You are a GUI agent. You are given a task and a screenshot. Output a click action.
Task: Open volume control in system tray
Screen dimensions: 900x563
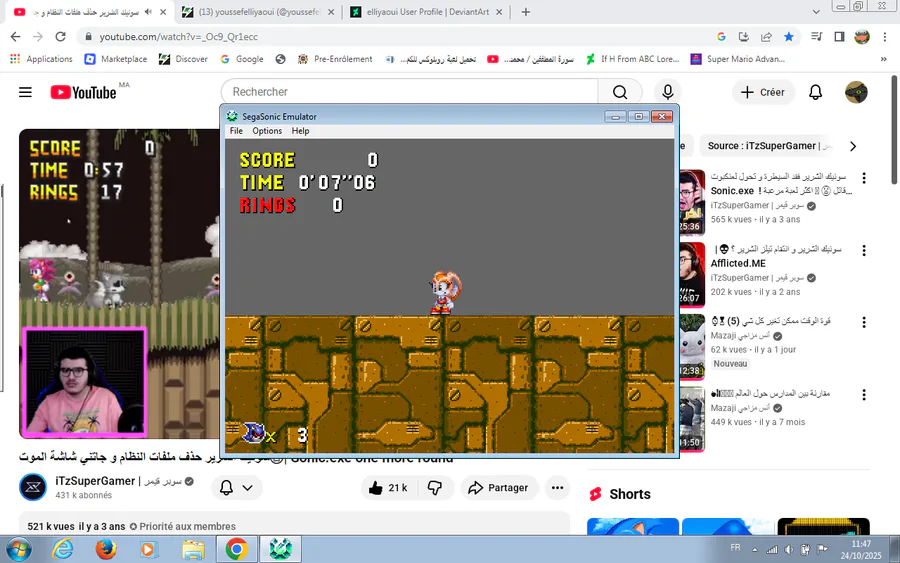click(789, 549)
